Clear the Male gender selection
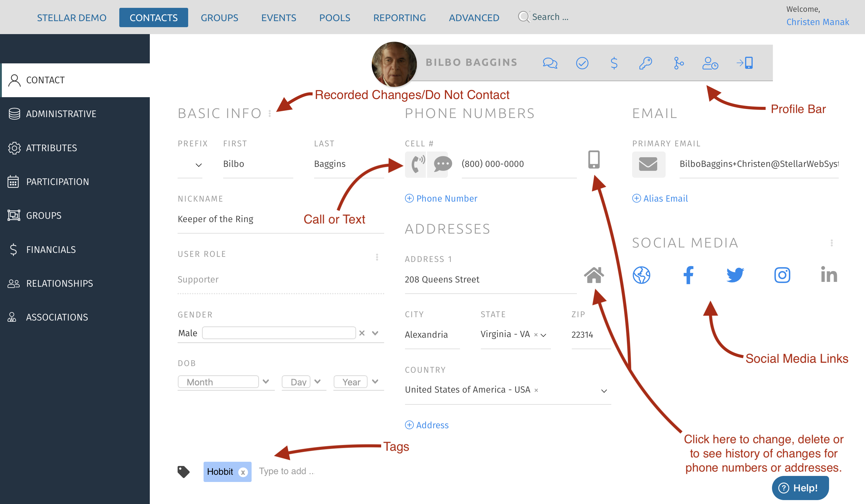The height and width of the screenshot is (504, 865). pyautogui.click(x=362, y=333)
